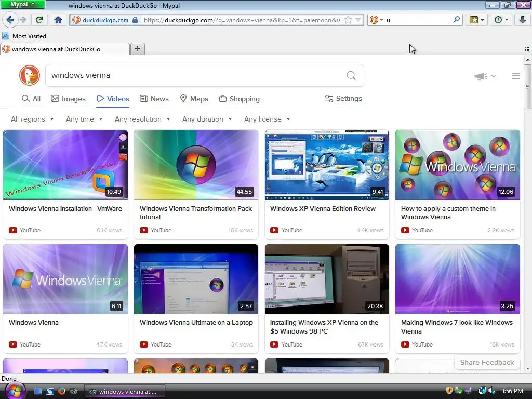Switch to the Images tab
Image resolution: width=532 pixels, height=399 pixels.
(68, 99)
